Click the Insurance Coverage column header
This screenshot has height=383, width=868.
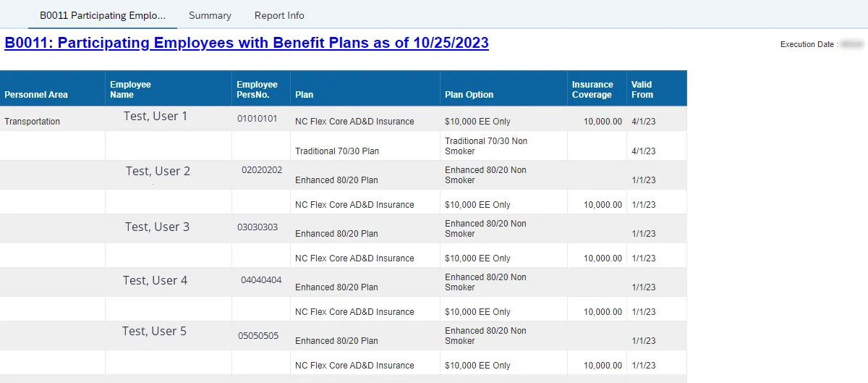pos(592,90)
